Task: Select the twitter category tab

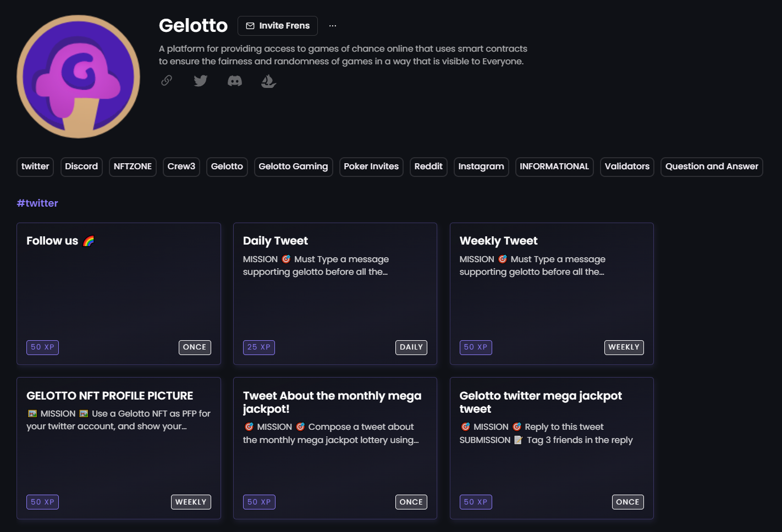Action: [35, 167]
